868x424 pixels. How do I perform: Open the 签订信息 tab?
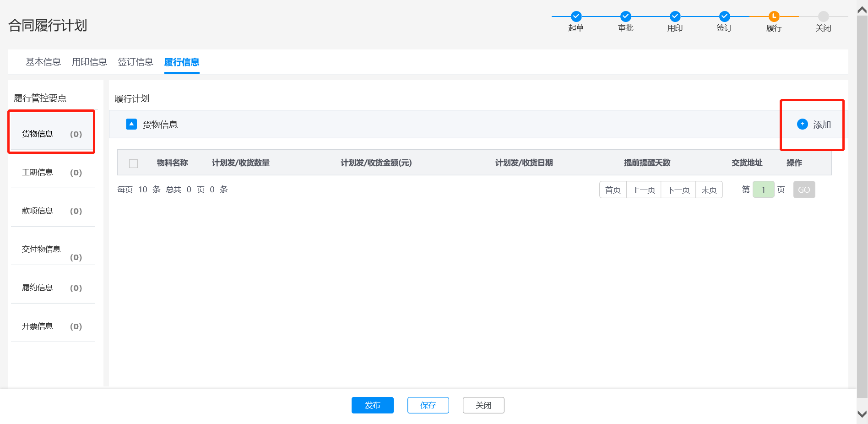tap(136, 62)
